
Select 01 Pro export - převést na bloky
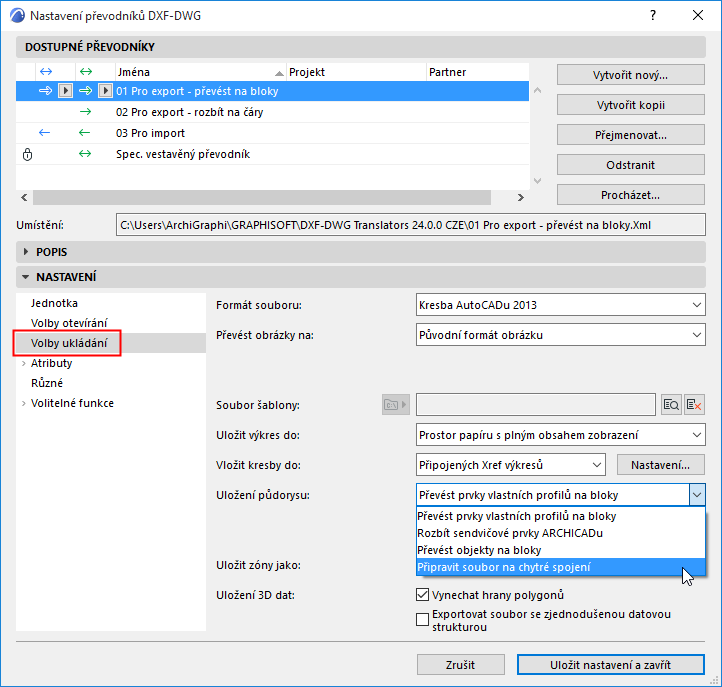click(272, 91)
